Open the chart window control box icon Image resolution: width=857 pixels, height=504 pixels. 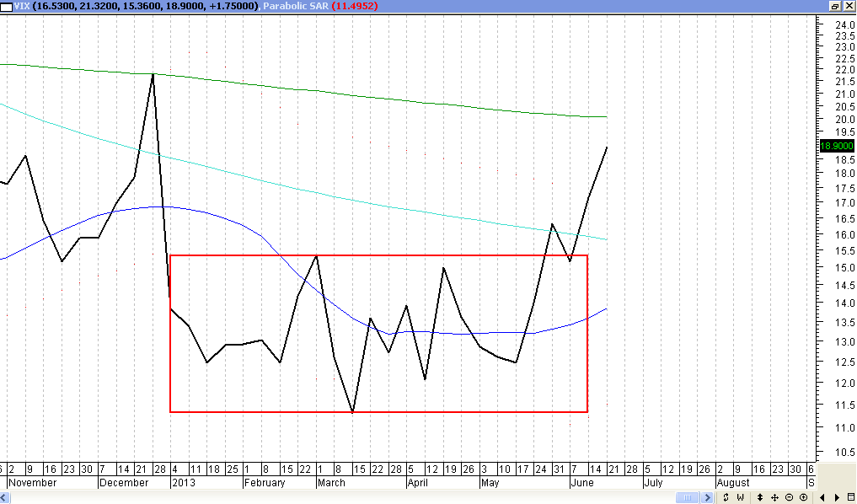click(x=6, y=6)
